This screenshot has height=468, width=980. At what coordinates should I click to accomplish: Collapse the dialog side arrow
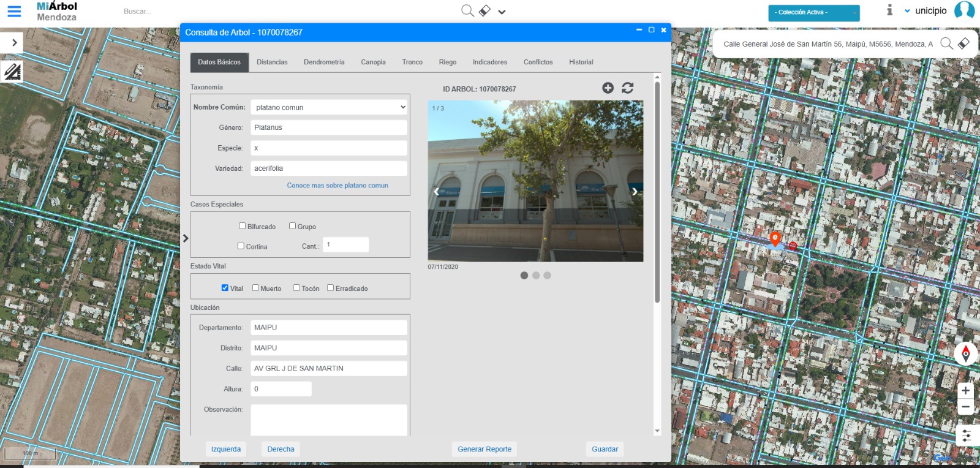186,238
